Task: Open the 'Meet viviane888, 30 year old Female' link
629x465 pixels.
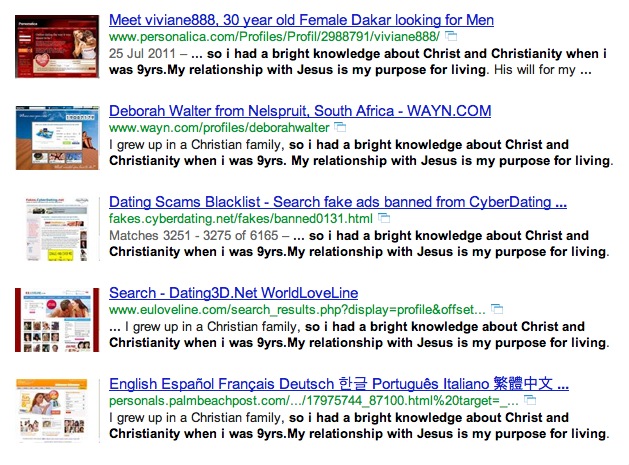Action: click(301, 20)
